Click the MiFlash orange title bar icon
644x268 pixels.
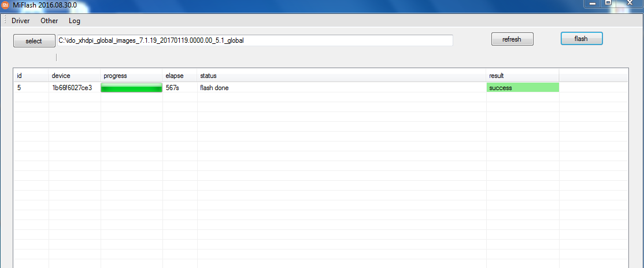(x=5, y=5)
